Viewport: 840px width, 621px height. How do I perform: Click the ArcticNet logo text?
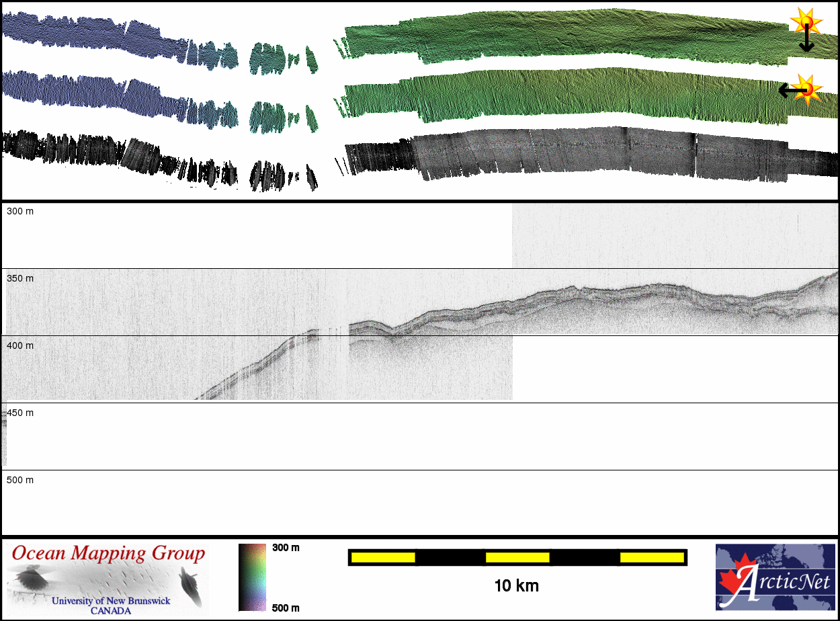coord(785,581)
